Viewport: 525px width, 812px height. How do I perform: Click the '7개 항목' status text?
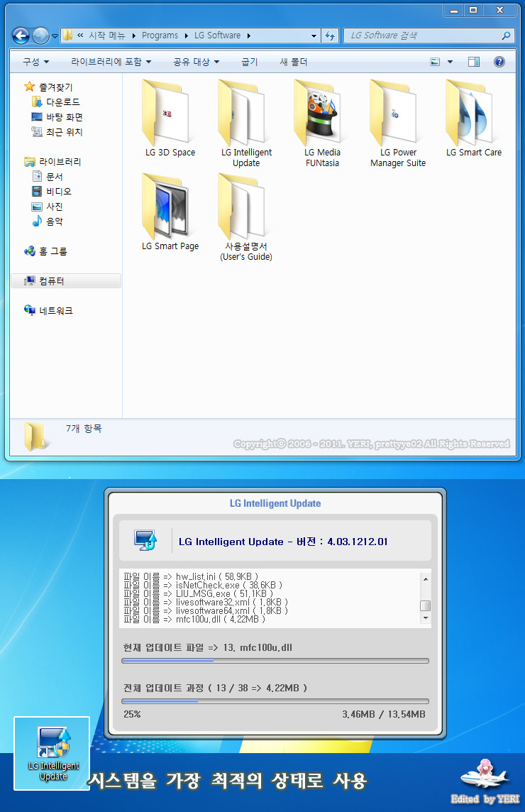(x=84, y=428)
